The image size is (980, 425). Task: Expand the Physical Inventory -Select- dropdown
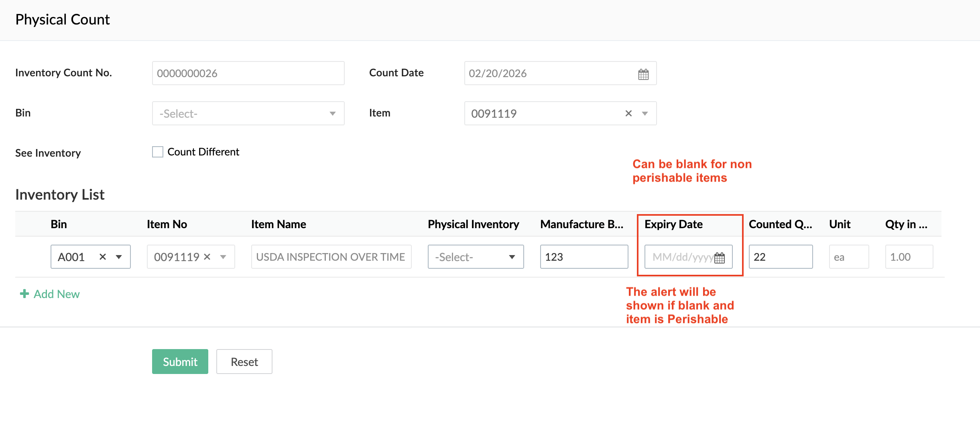point(475,257)
